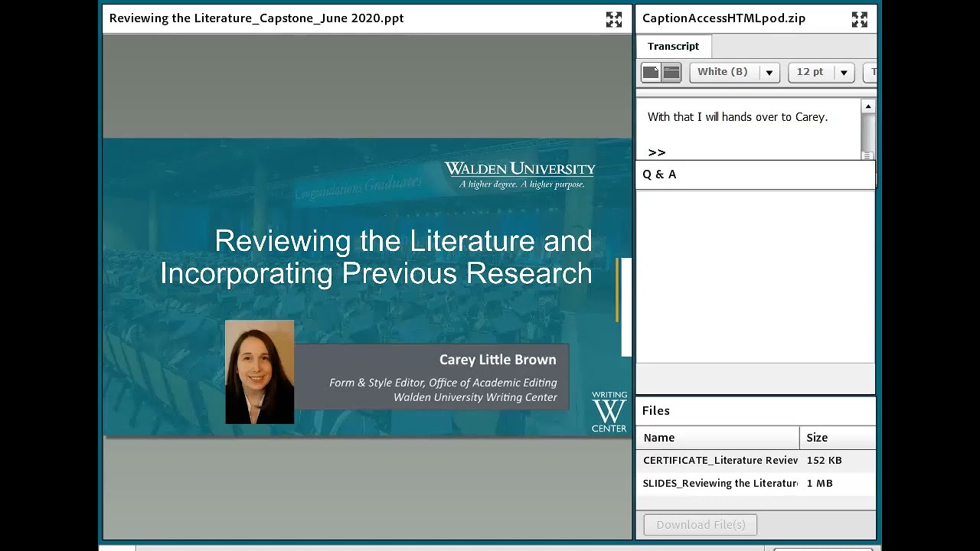
Task: Click the transcript scrollbar thumb grip
Action: pyautogui.click(x=867, y=155)
